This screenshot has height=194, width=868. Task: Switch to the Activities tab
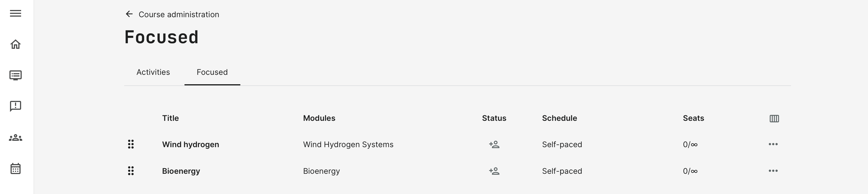coord(153,72)
